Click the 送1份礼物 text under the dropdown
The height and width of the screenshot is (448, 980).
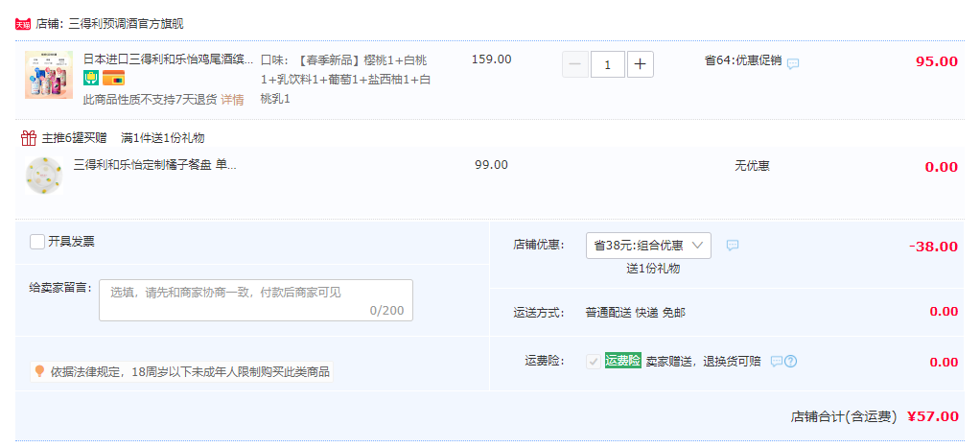tap(653, 269)
